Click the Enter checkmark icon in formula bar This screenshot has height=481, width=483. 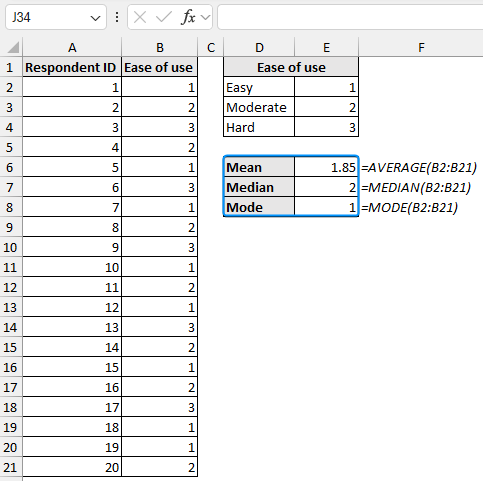[164, 17]
